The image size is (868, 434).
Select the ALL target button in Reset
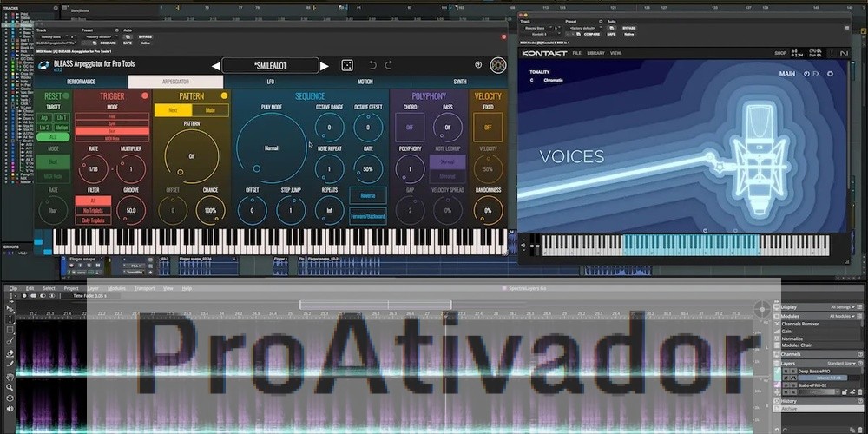click(53, 137)
